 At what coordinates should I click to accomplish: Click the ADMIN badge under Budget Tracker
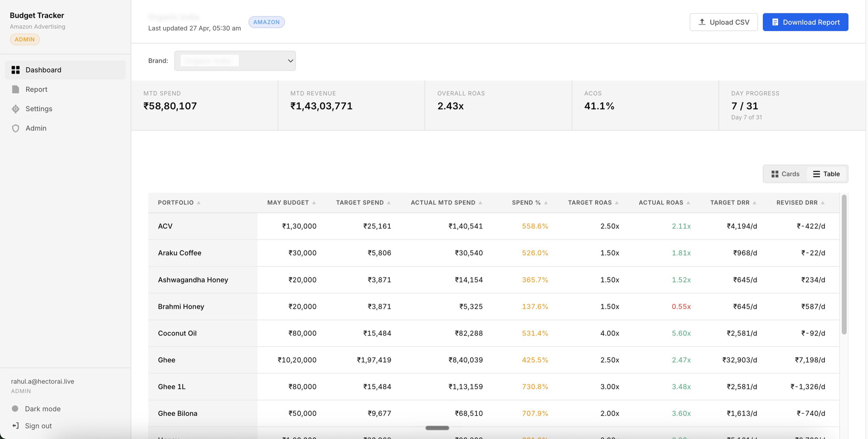pyautogui.click(x=25, y=39)
